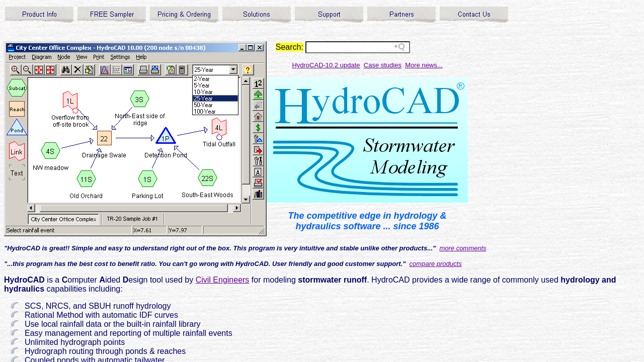Screen dimensions: 644x362
Task: Click the binoculars find icon
Action: coord(66,70)
